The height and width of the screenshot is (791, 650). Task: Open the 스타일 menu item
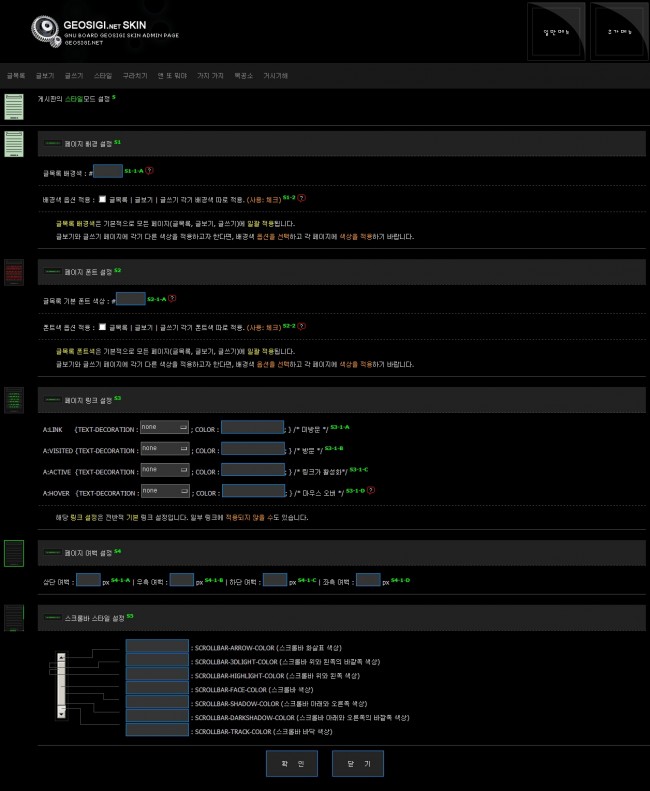click(103, 76)
